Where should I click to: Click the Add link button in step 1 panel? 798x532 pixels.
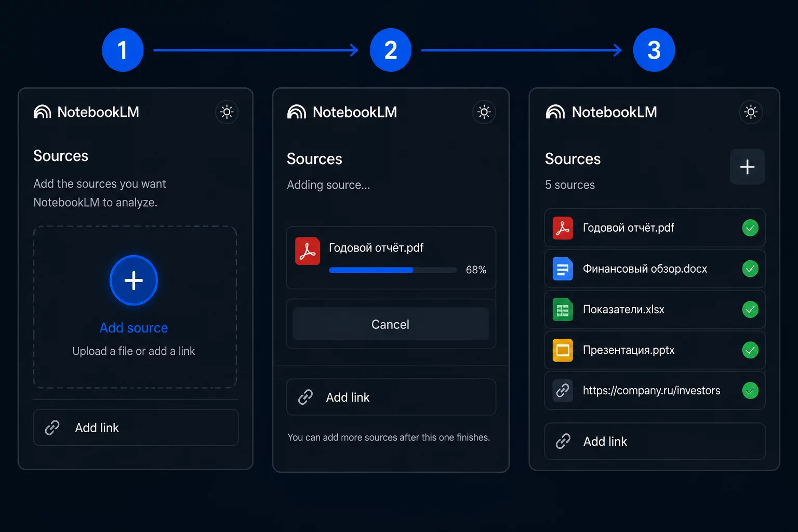tap(136, 428)
